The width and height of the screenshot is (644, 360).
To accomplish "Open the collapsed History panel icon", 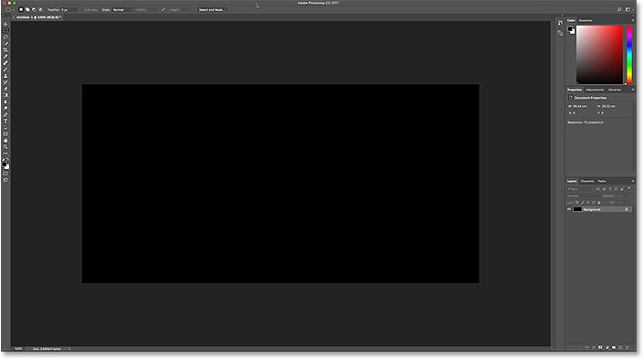I will 560,23.
